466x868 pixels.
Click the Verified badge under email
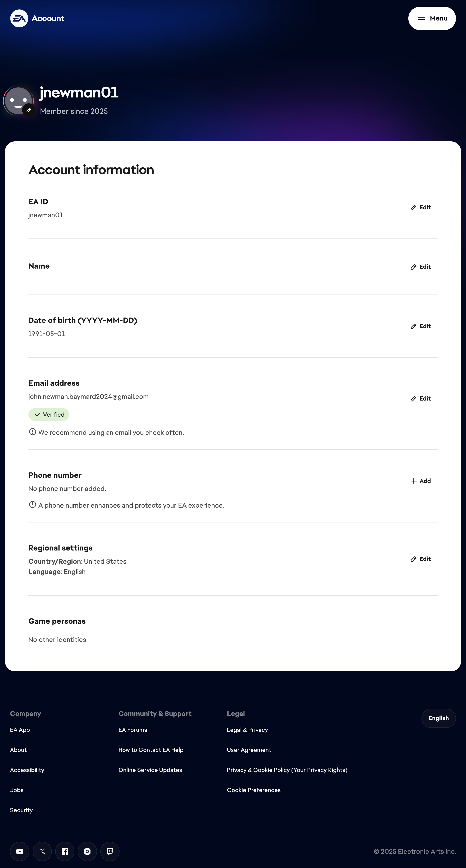pos(48,415)
